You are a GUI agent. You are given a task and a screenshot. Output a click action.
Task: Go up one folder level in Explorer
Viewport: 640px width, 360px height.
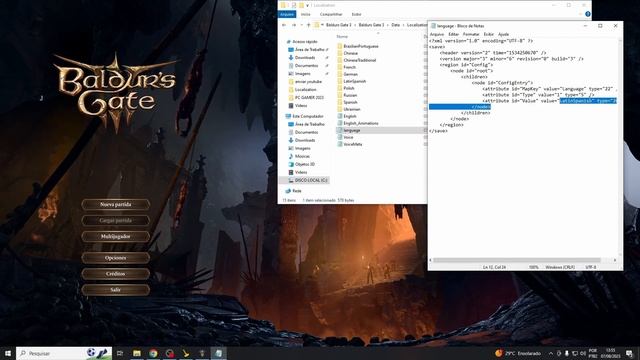click(309, 25)
